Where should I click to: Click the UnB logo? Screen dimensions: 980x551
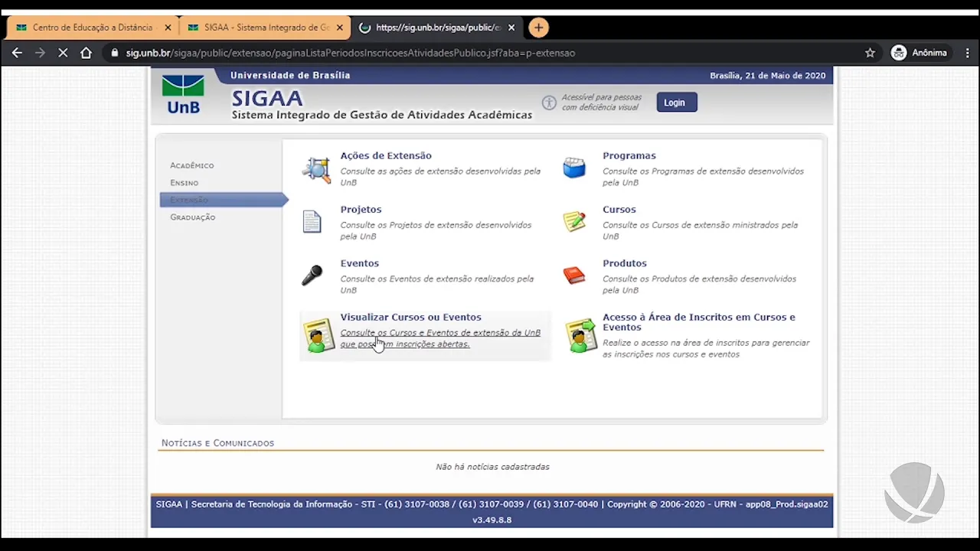[184, 95]
